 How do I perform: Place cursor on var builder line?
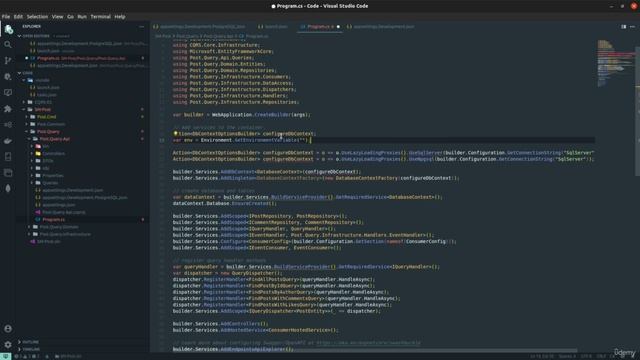coord(242,115)
